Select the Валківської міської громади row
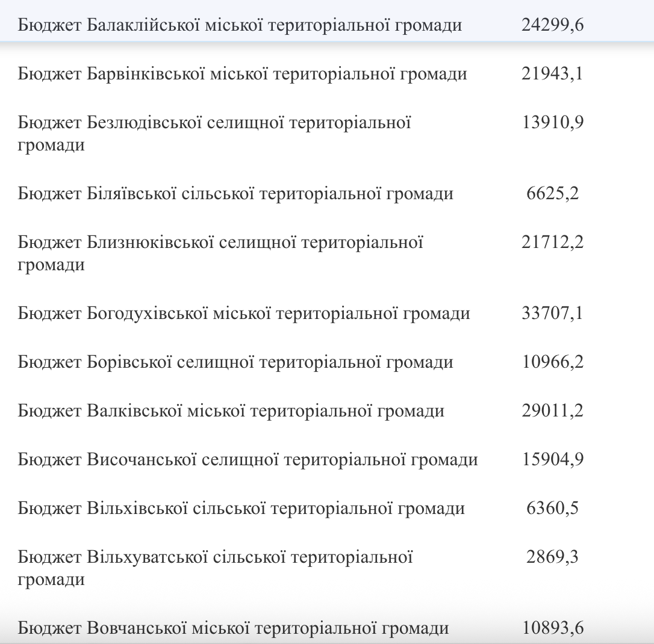Image resolution: width=654 pixels, height=644 pixels. (327, 410)
